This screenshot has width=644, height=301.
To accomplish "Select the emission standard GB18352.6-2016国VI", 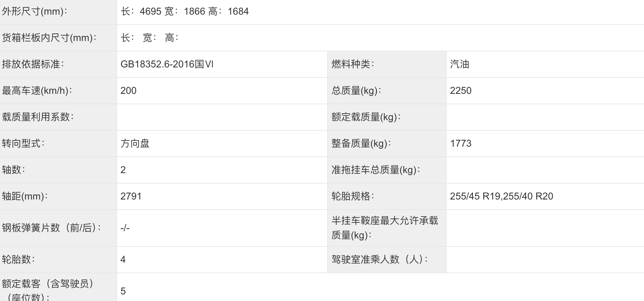I will pyautogui.click(x=167, y=64).
